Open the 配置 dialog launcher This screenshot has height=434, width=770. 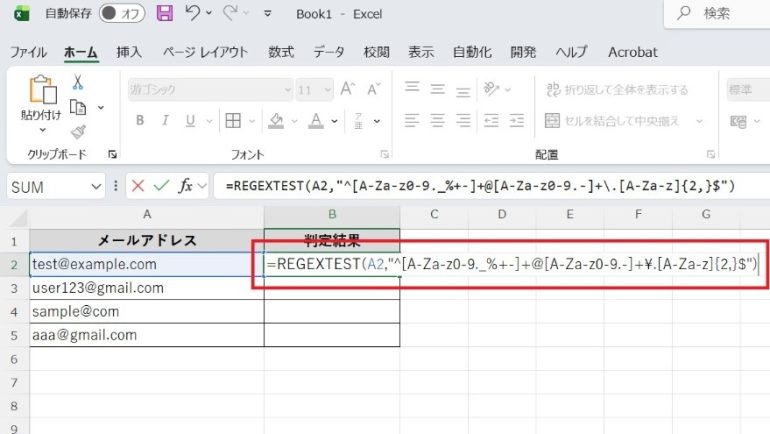(711, 155)
